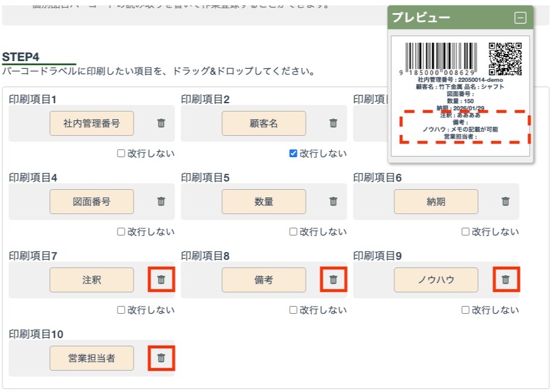Click trash icon next to 顧客名

coord(333,123)
